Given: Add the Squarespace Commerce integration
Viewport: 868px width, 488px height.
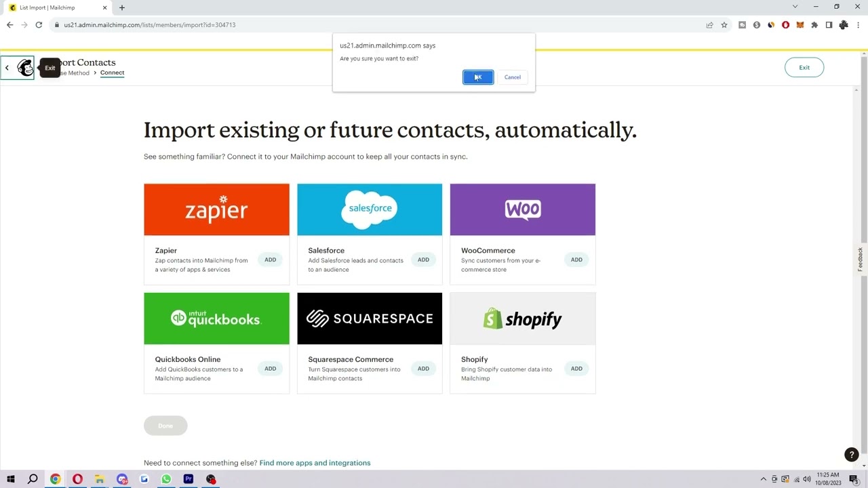Looking at the screenshot, I should coord(423,369).
